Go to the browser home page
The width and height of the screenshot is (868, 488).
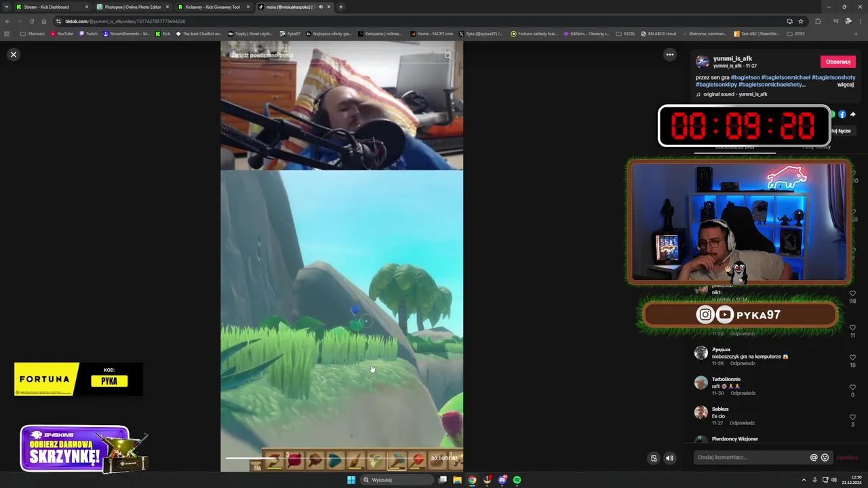click(x=44, y=21)
